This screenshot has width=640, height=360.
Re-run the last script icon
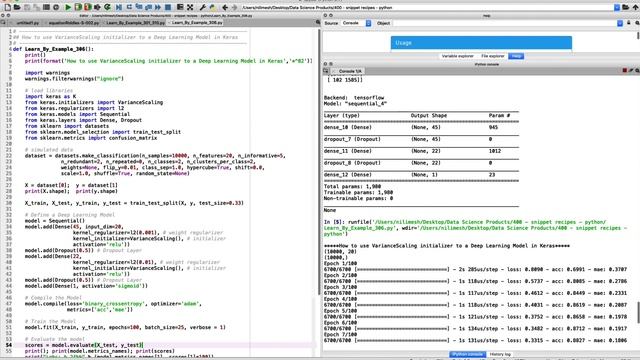point(107,7)
